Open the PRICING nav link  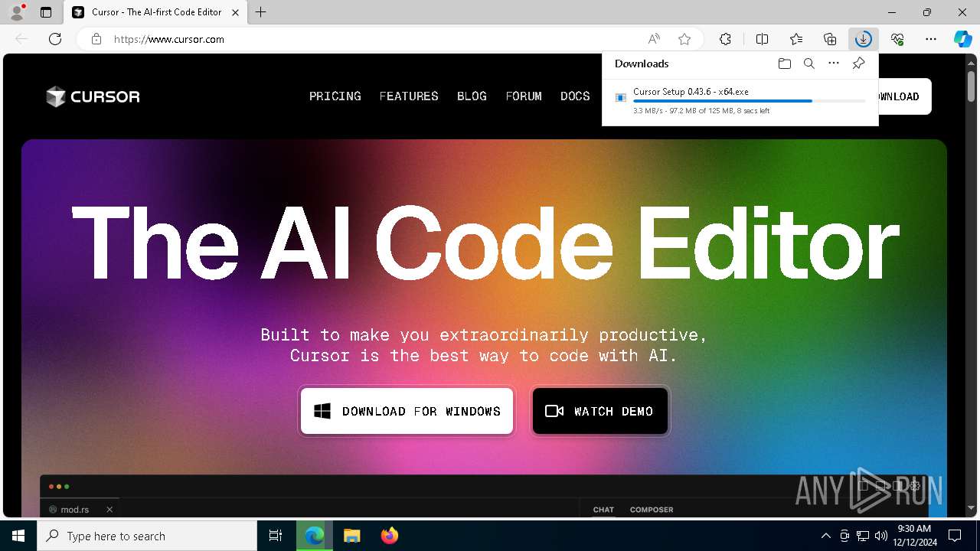point(335,96)
